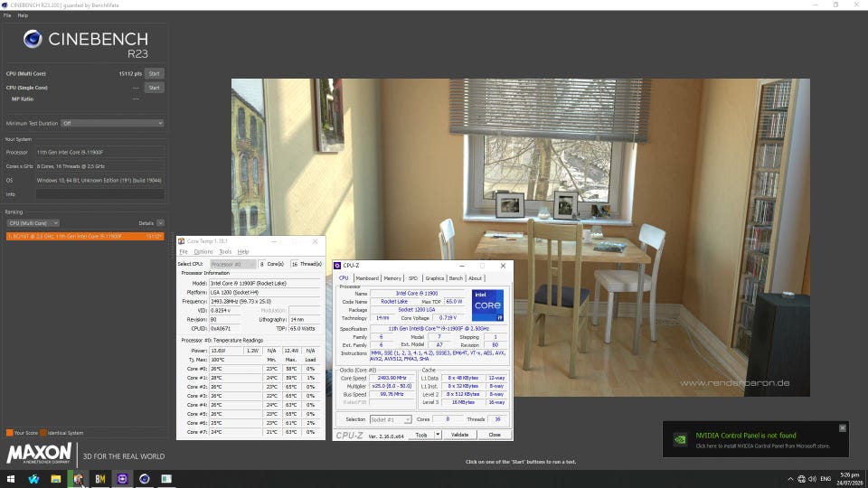Screen dimensions: 868x488
Task: Click the Close button in CPU-Z
Action: 495,435
